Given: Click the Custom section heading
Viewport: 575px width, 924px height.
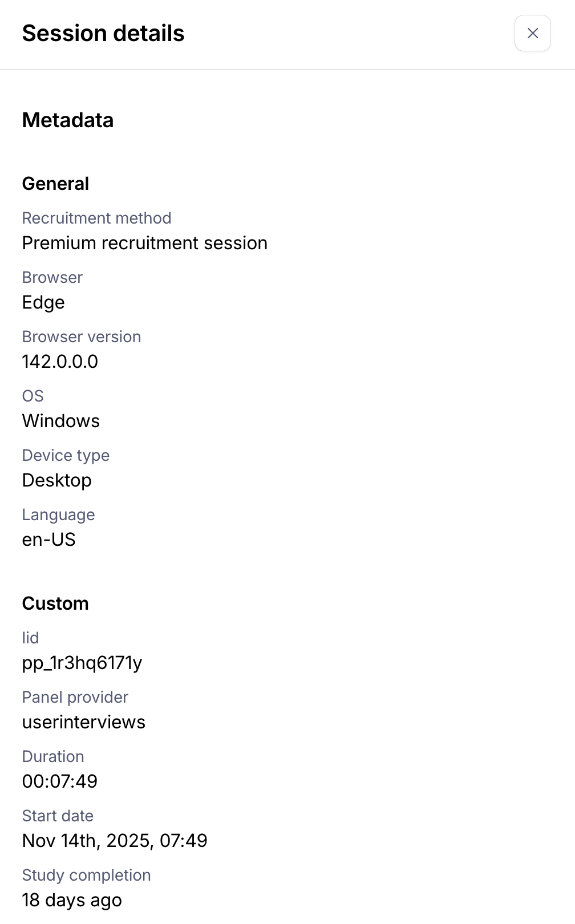Looking at the screenshot, I should click(x=55, y=603).
